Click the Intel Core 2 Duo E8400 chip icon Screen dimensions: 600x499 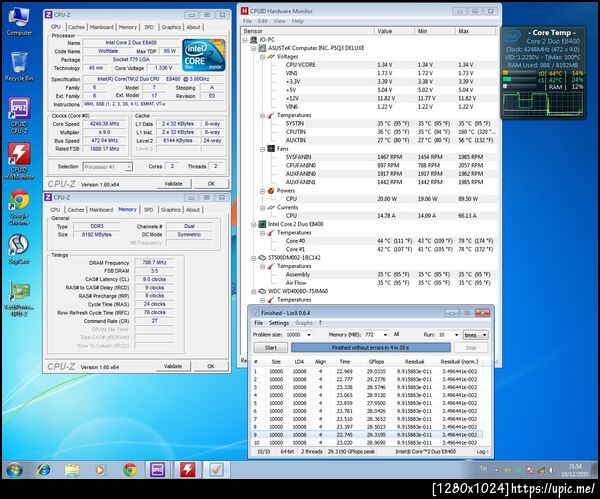coord(262,224)
